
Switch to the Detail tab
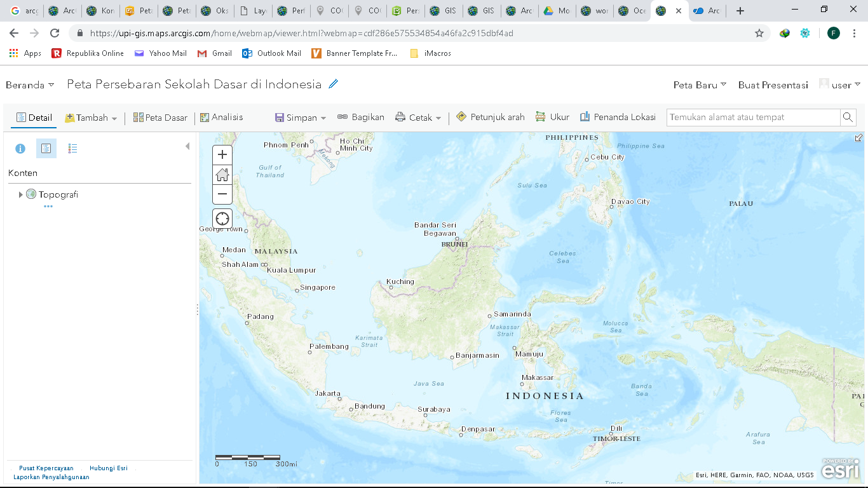(34, 118)
